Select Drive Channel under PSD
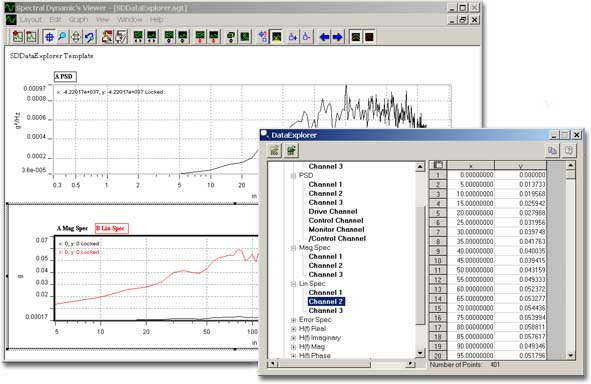The image size is (591, 384). 333,212
